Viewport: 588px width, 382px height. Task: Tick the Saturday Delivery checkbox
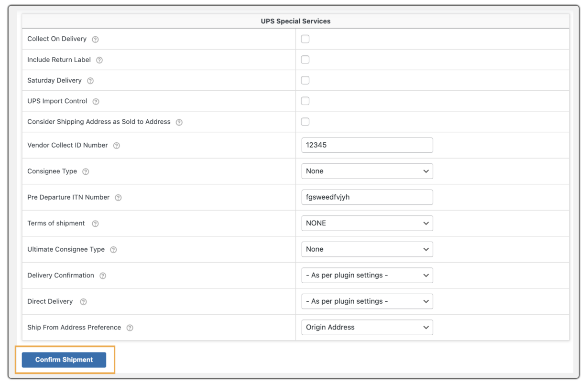coord(305,80)
